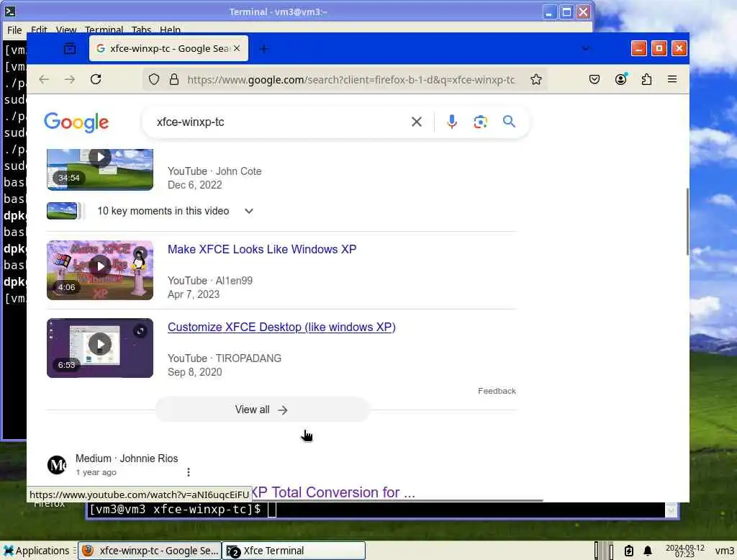The width and height of the screenshot is (737, 560).
Task: Go forward in Firefox history
Action: (70, 79)
